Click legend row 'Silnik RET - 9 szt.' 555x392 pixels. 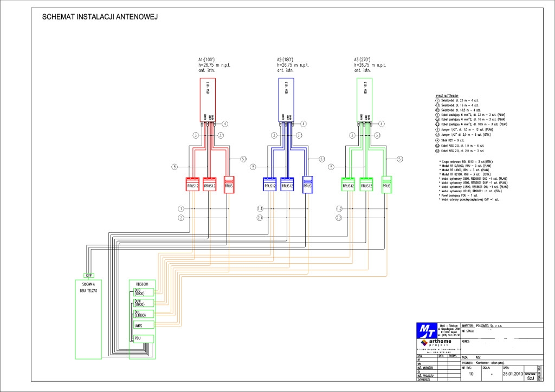[x=449, y=140]
